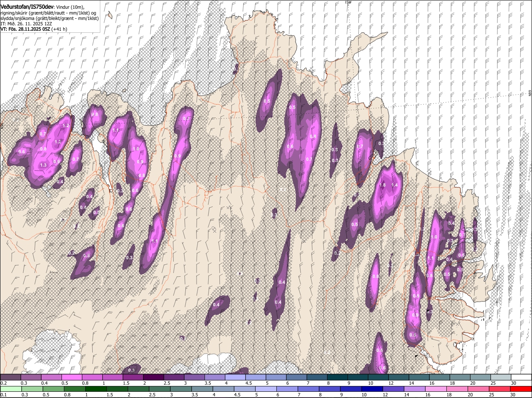Screen dimensions: 532x398
Task: Click the 'IT: Mið. 26. 11. 2025 12Z' line
Action: pos(26,24)
